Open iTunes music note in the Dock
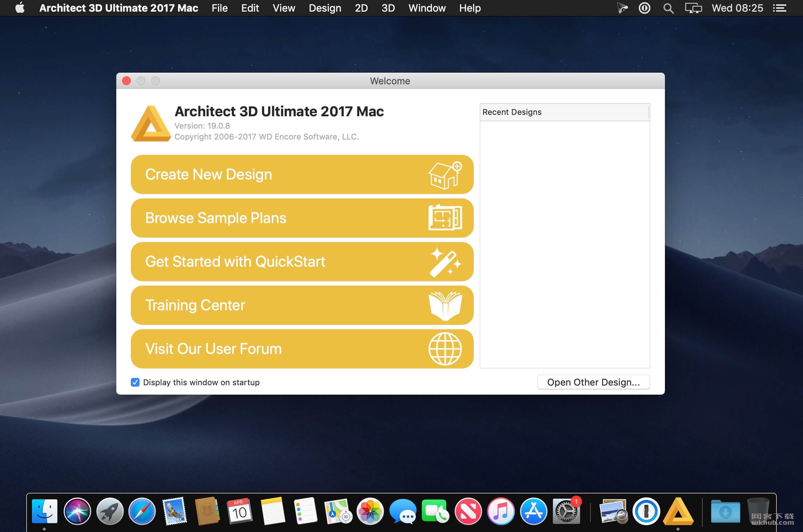This screenshot has width=803, height=532. point(501,511)
